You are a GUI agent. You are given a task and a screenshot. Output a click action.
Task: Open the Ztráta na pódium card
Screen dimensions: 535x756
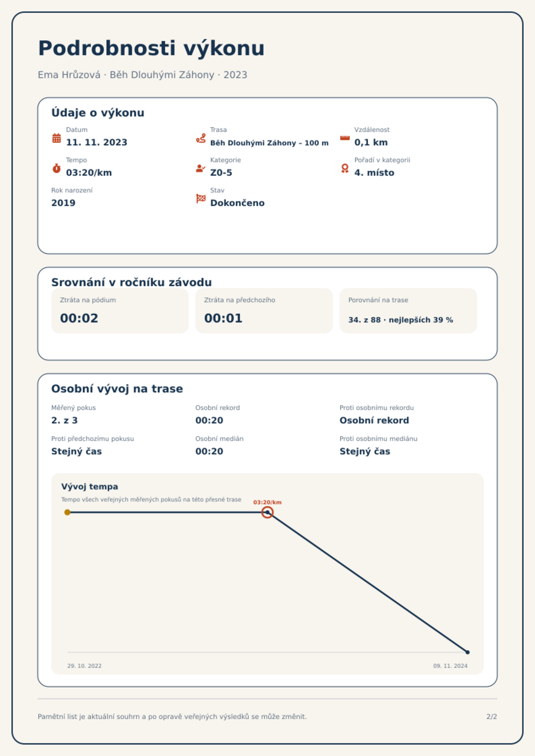point(120,311)
